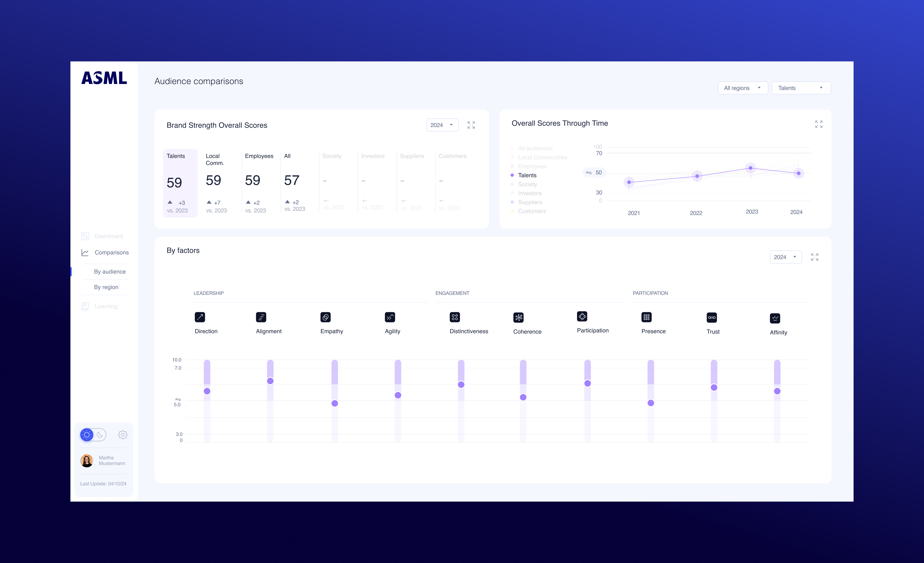Show the Employees series in the legend
924x563 pixels.
532,166
